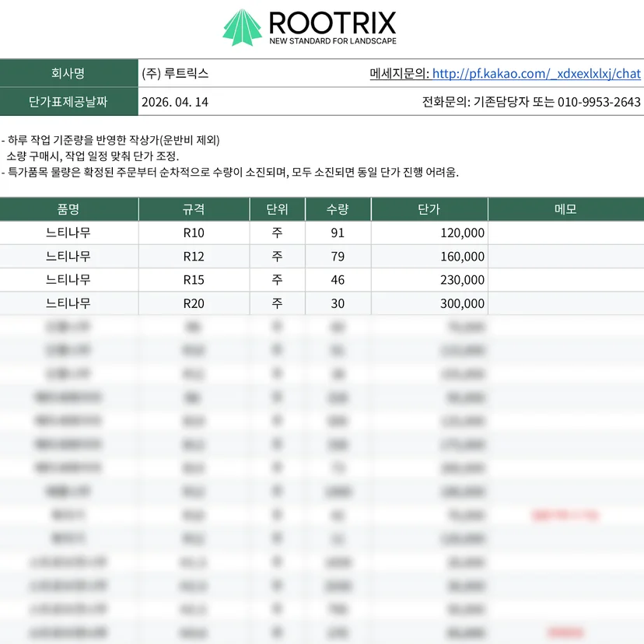
Task: Select the 회사명 header cell
Action: tap(68, 73)
